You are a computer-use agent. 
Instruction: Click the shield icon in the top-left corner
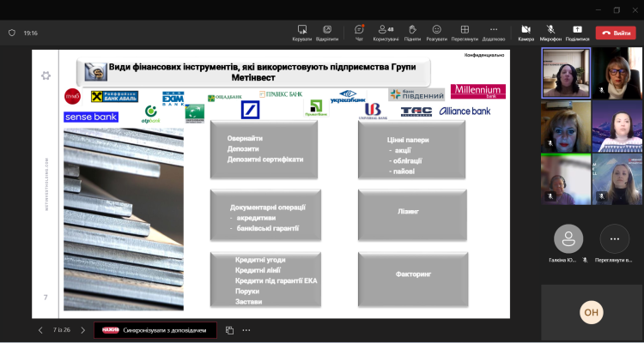coord(11,33)
